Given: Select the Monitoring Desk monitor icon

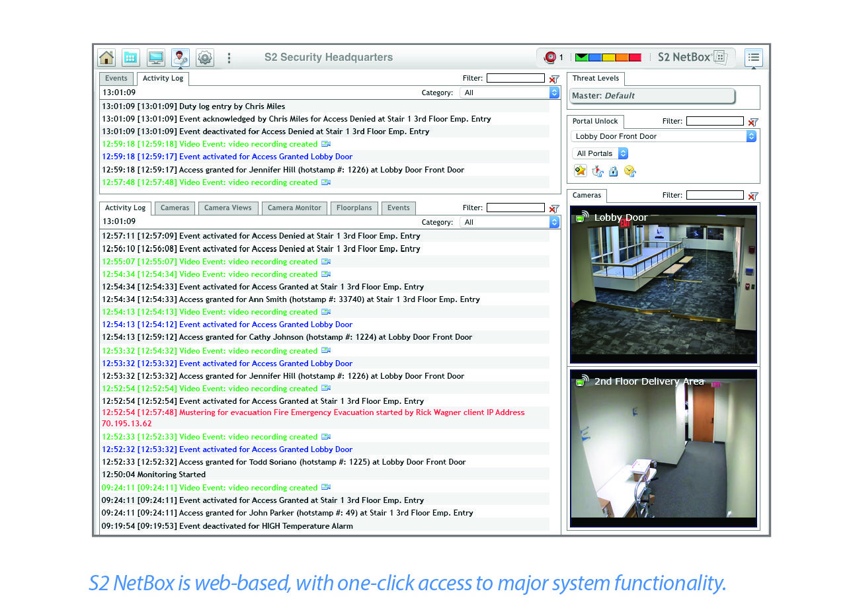Looking at the screenshot, I should 155,58.
